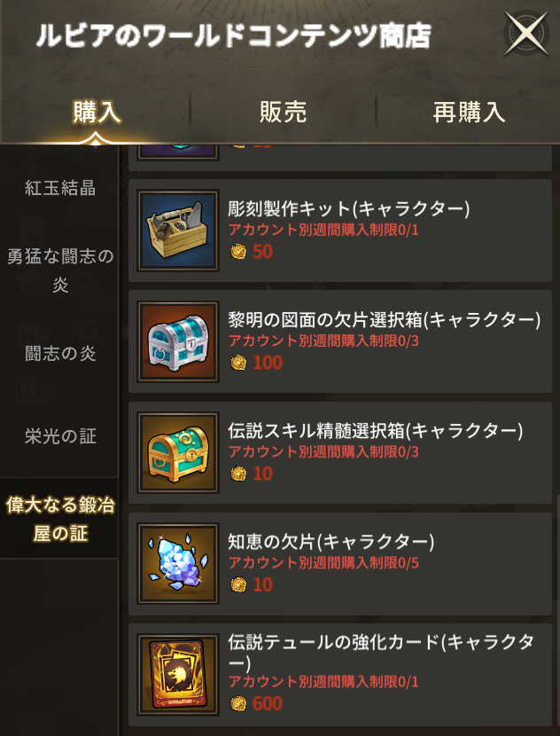This screenshot has width=560, height=736.
Task: Click the 知恵の欠片 crystal shard icon
Action: click(x=178, y=564)
